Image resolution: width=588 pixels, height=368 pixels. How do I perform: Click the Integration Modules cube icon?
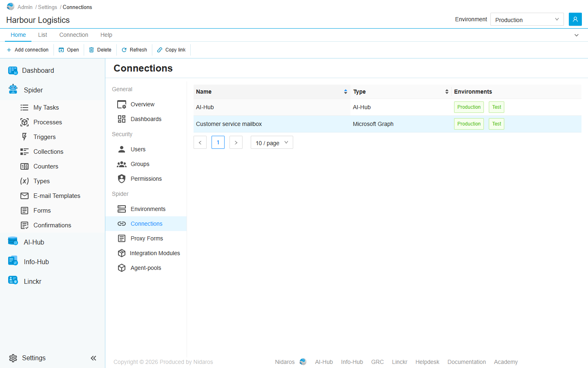point(122,253)
